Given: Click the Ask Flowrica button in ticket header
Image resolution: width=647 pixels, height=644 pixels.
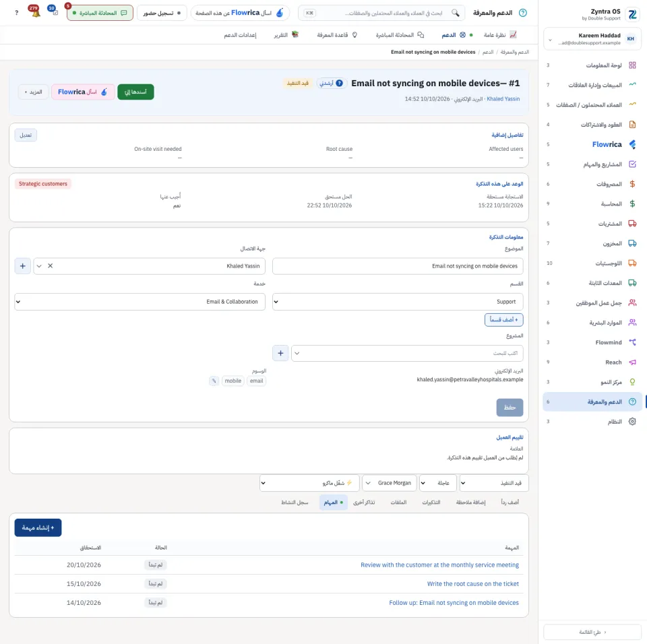Looking at the screenshot, I should click(x=82, y=92).
